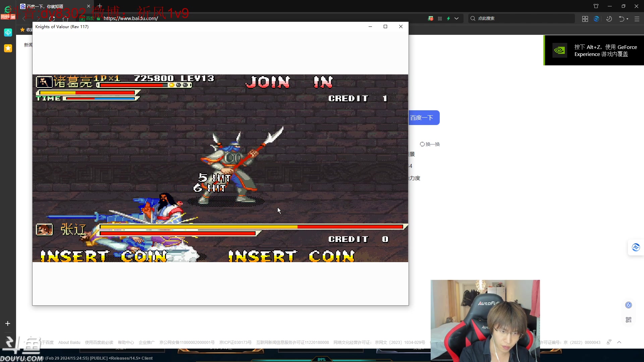Screen dimensions: 644x362
Task: Open the browser skin shirt icon
Action: (596, 6)
